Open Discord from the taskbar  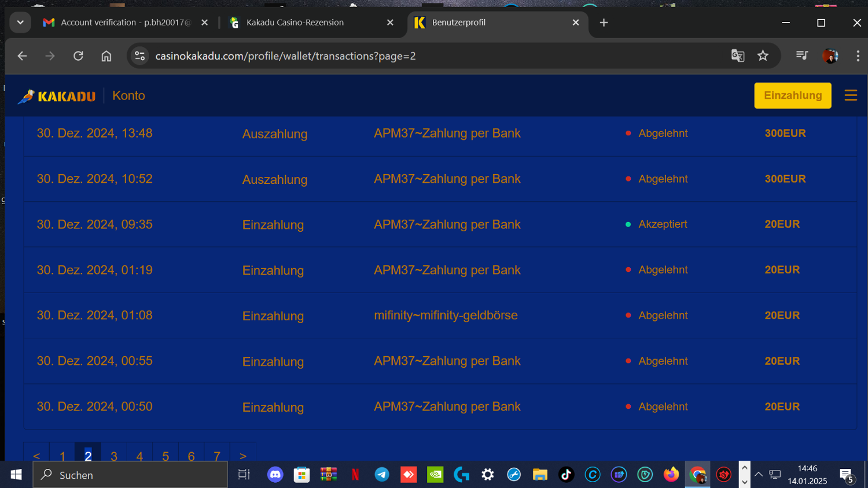tap(275, 475)
